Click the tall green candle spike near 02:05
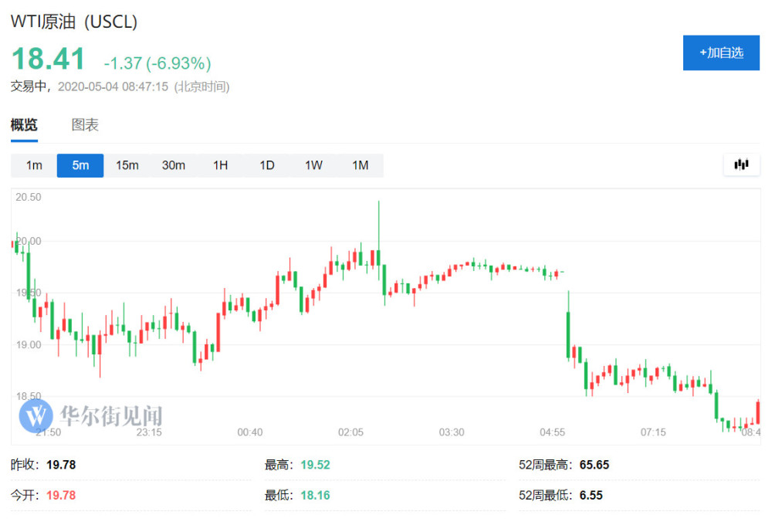 pos(378,232)
